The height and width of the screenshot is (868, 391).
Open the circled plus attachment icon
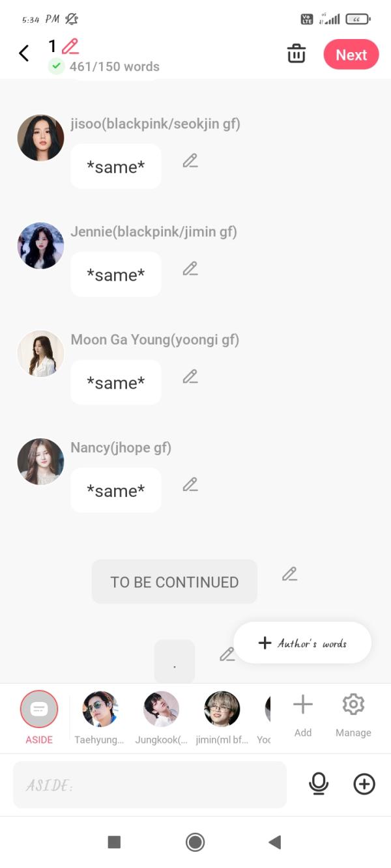364,784
